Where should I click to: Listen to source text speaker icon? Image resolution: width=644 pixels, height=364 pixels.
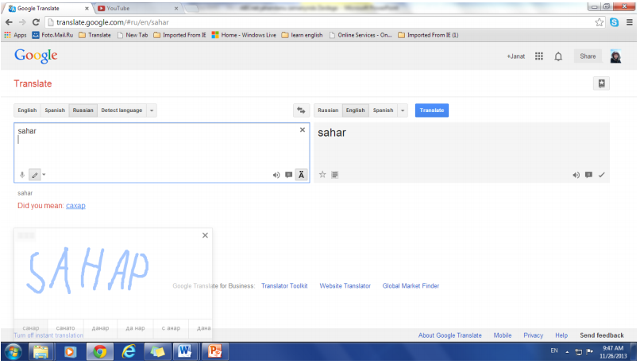pyautogui.click(x=276, y=175)
